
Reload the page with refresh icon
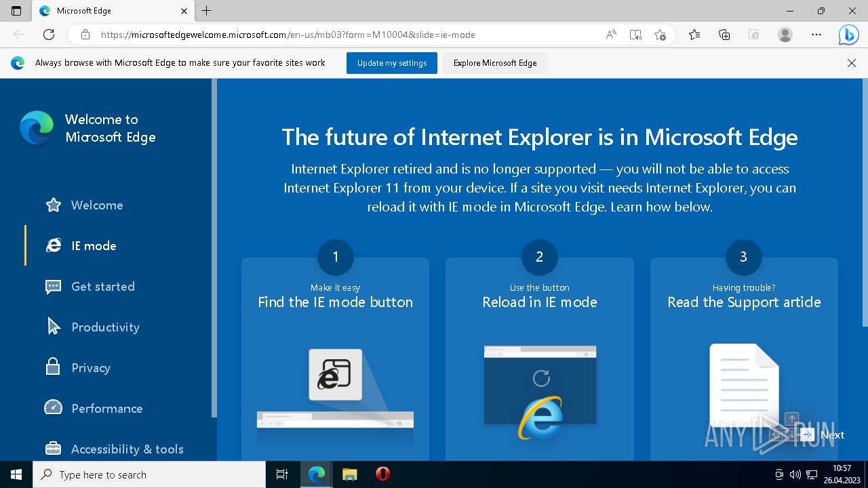(49, 35)
